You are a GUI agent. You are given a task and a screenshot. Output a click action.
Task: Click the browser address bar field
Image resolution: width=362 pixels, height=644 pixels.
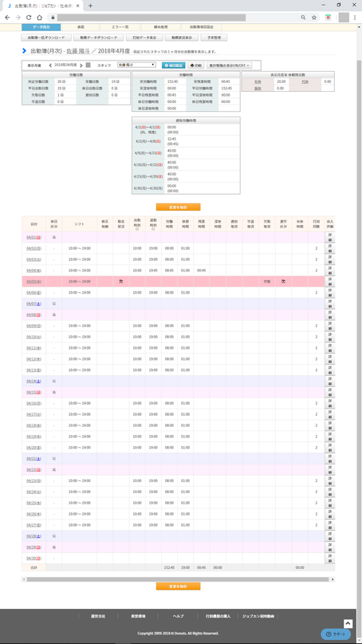click(x=151, y=18)
